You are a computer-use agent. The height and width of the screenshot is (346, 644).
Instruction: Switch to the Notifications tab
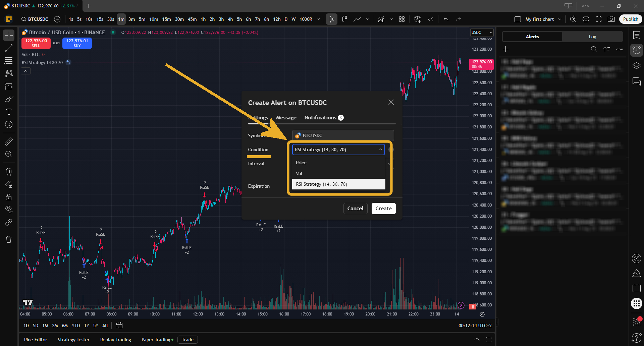pyautogui.click(x=324, y=118)
